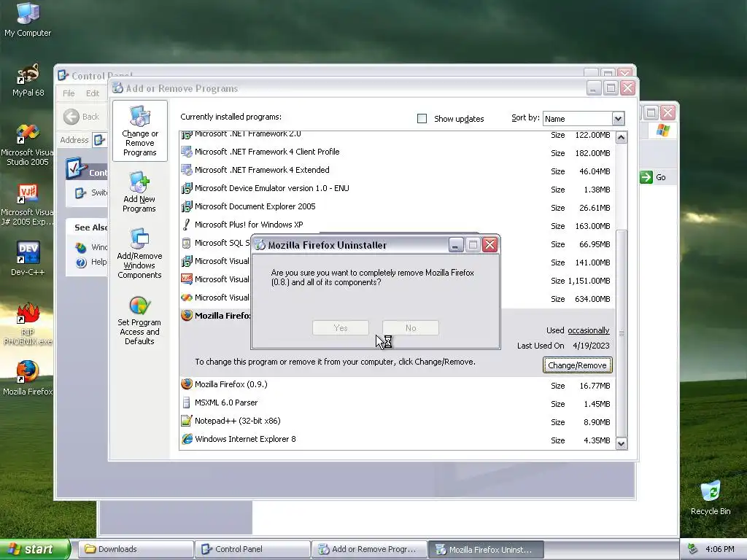Click the program list scroll down arrow
The width and height of the screenshot is (747, 560).
coord(621,444)
